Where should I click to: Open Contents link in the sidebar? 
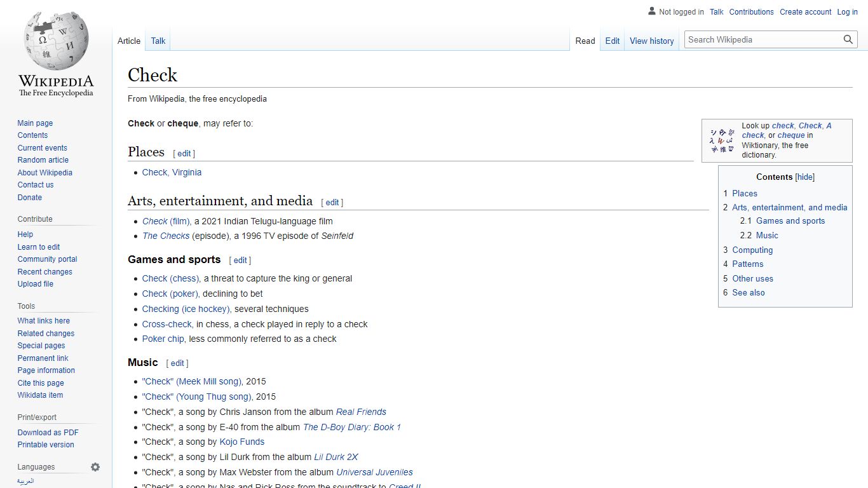32,135
